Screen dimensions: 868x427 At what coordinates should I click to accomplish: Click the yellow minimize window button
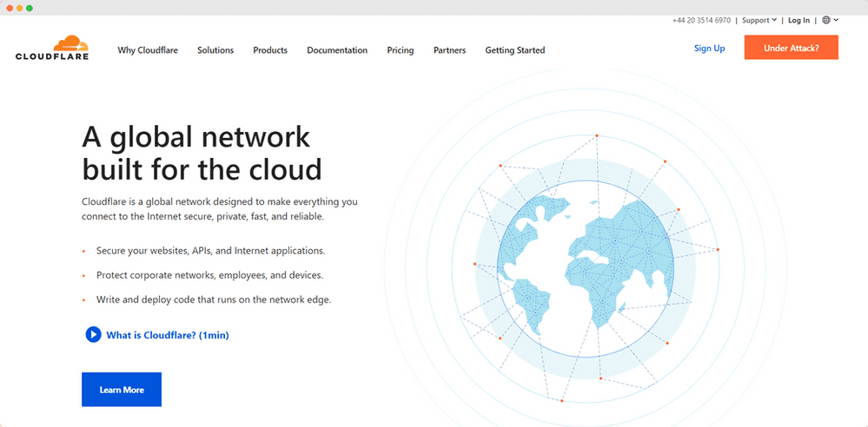pos(19,8)
